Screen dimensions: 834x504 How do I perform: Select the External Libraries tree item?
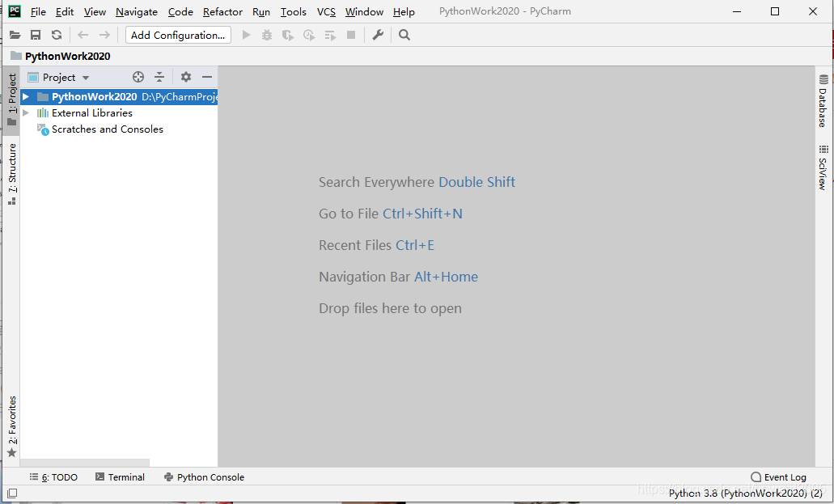point(92,112)
